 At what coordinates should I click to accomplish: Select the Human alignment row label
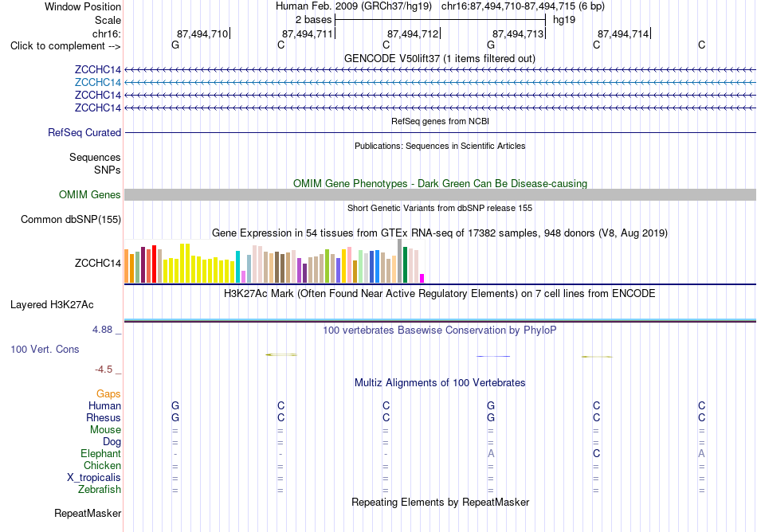pos(104,406)
